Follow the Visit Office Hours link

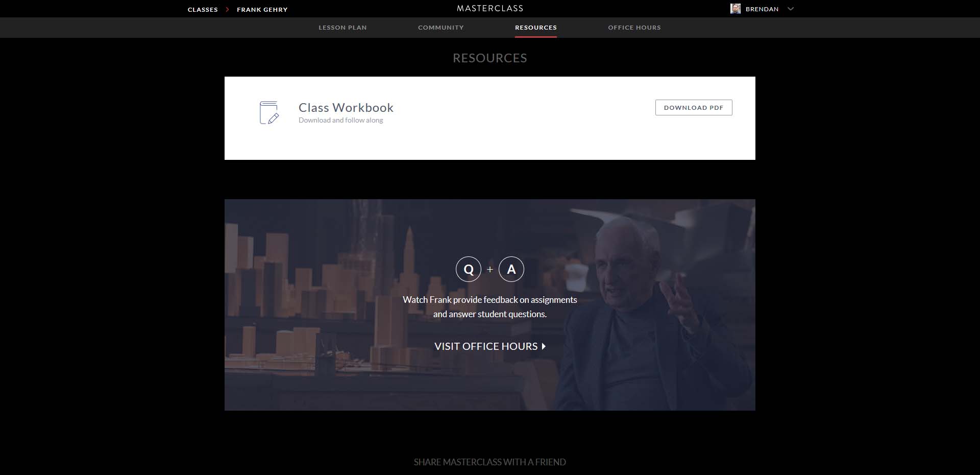point(485,346)
